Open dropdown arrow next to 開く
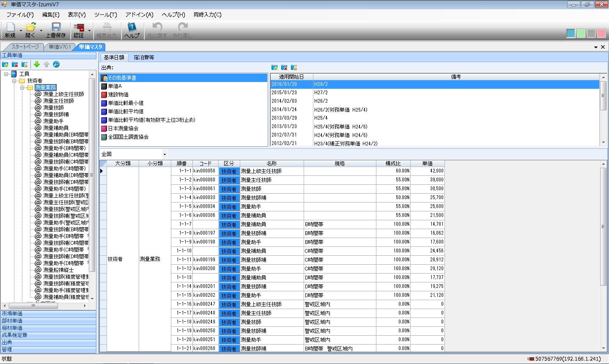Image resolution: width=609 pixels, height=364 pixels. tap(41, 30)
